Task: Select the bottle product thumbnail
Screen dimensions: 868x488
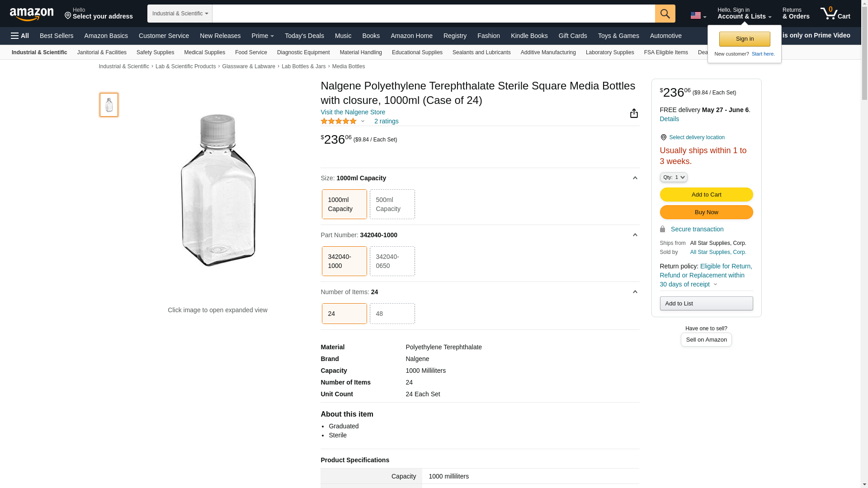Action: point(109,105)
